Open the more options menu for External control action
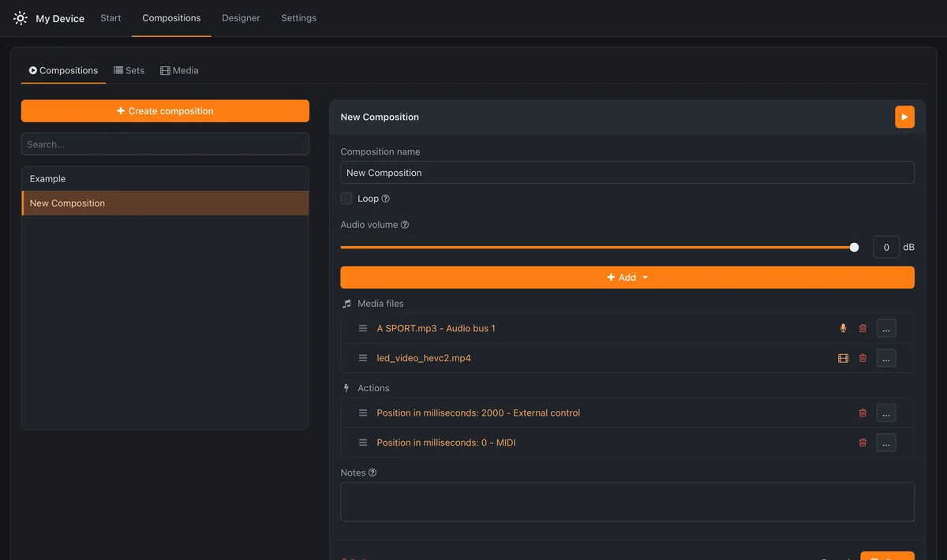The height and width of the screenshot is (560, 947). (886, 413)
